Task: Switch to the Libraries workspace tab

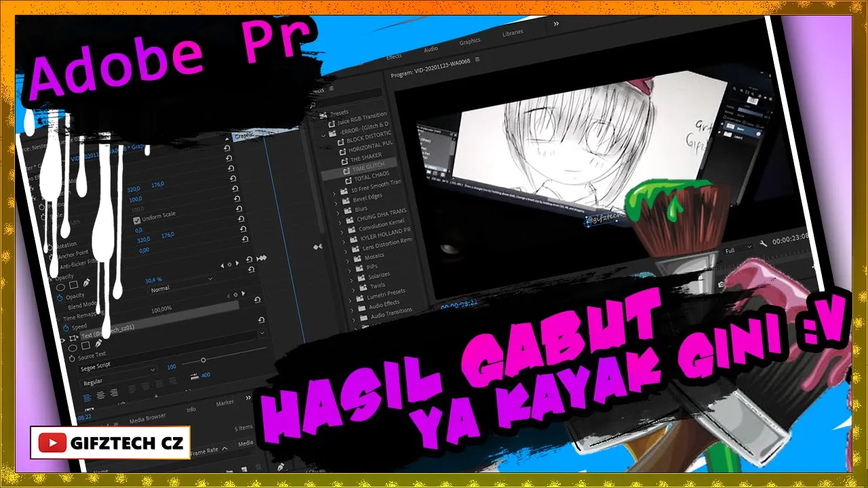Action: [x=513, y=33]
